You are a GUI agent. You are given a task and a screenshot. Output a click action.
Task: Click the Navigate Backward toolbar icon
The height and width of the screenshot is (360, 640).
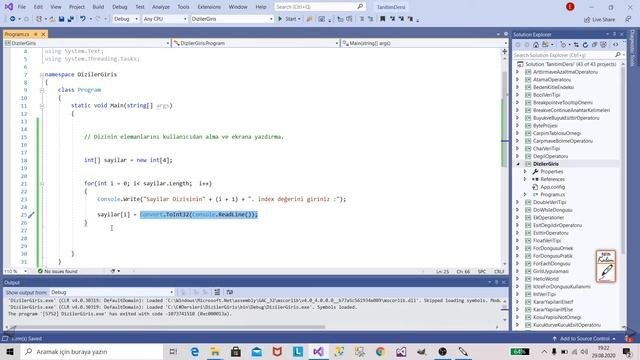point(13,19)
